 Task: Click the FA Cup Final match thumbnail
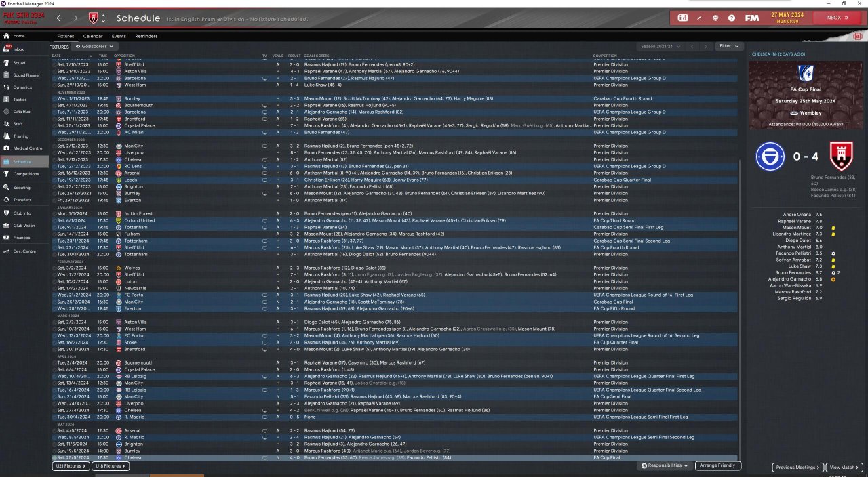806,96
